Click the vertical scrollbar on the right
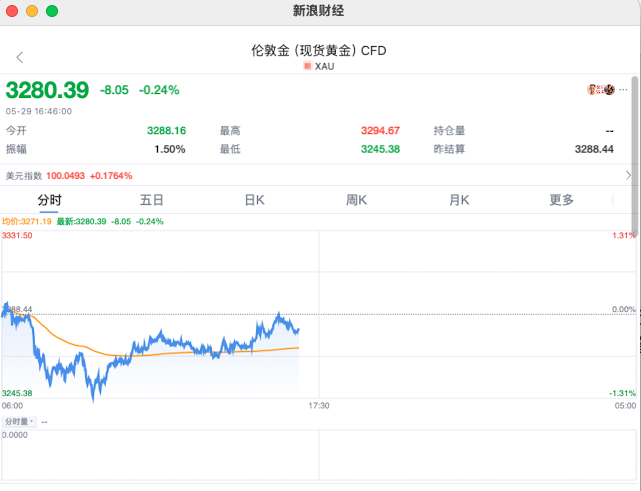Image resolution: width=641 pixels, height=491 pixels. pos(634,155)
